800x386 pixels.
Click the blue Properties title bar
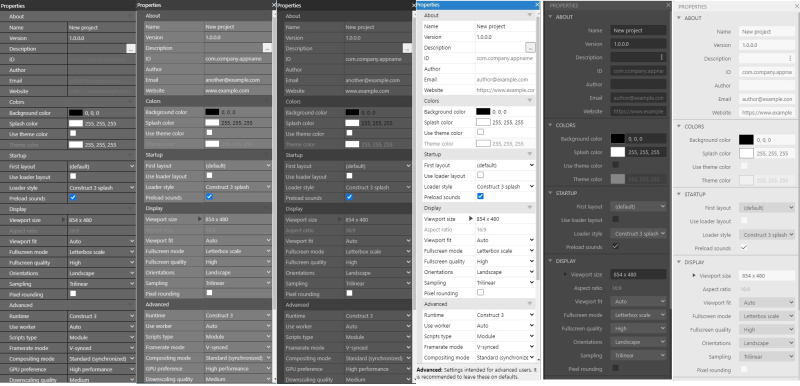(x=474, y=5)
